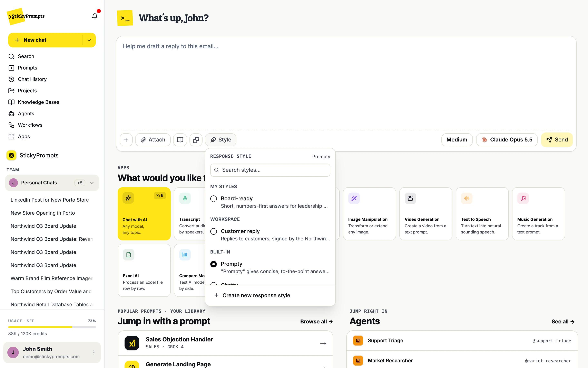Click the Support Triage agent icon
This screenshot has height=368, width=588.
358,340
